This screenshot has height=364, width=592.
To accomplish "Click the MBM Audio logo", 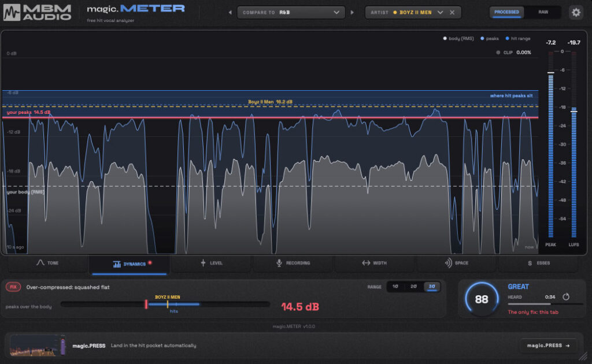I will [38, 13].
